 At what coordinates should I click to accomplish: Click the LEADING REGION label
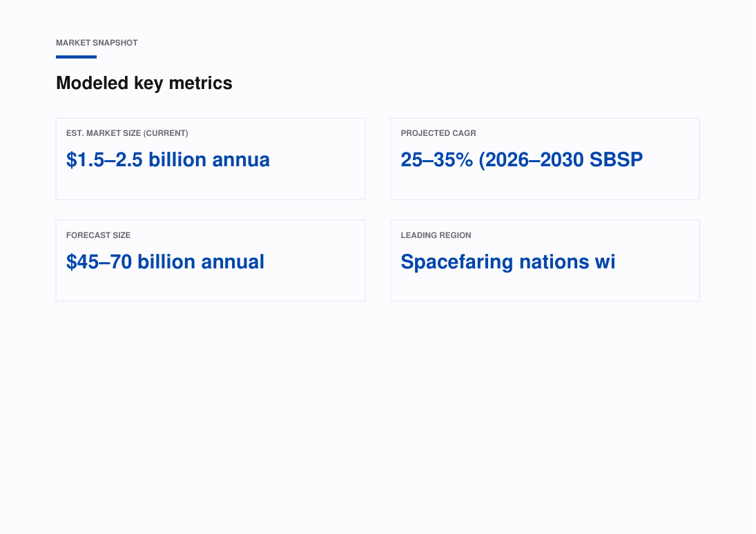[x=436, y=235]
